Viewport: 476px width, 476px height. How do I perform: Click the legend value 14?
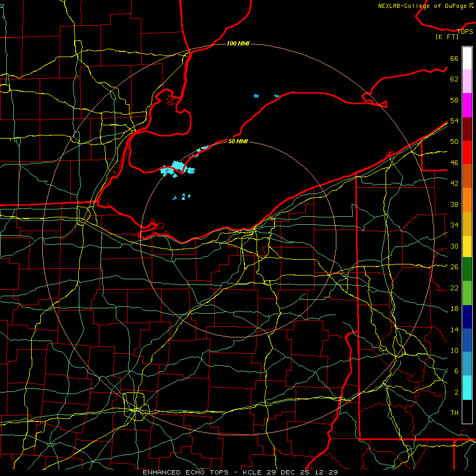(454, 329)
